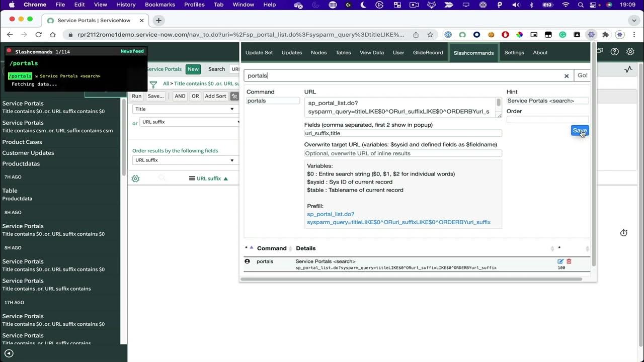The width and height of the screenshot is (644, 362).
Task: Open Customer Updates in navigator history
Action: tap(28, 153)
